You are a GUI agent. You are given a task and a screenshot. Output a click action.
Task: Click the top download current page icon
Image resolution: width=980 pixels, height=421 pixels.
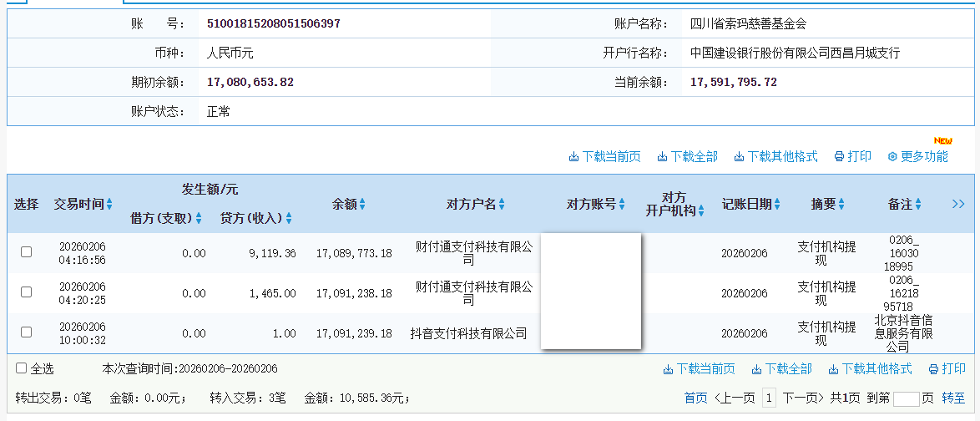coord(573,157)
